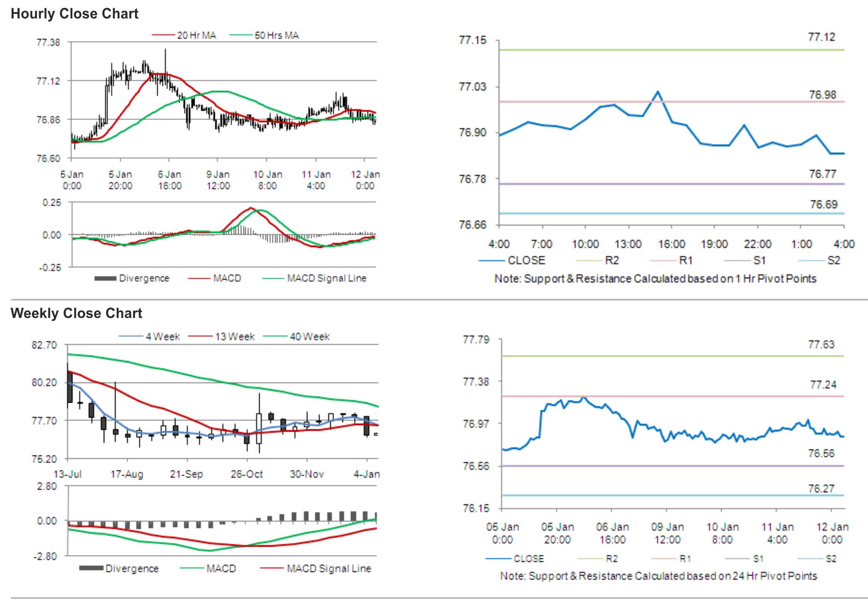Click the "76.97" axis value
The width and height of the screenshot is (868, 599).
pyautogui.click(x=476, y=424)
